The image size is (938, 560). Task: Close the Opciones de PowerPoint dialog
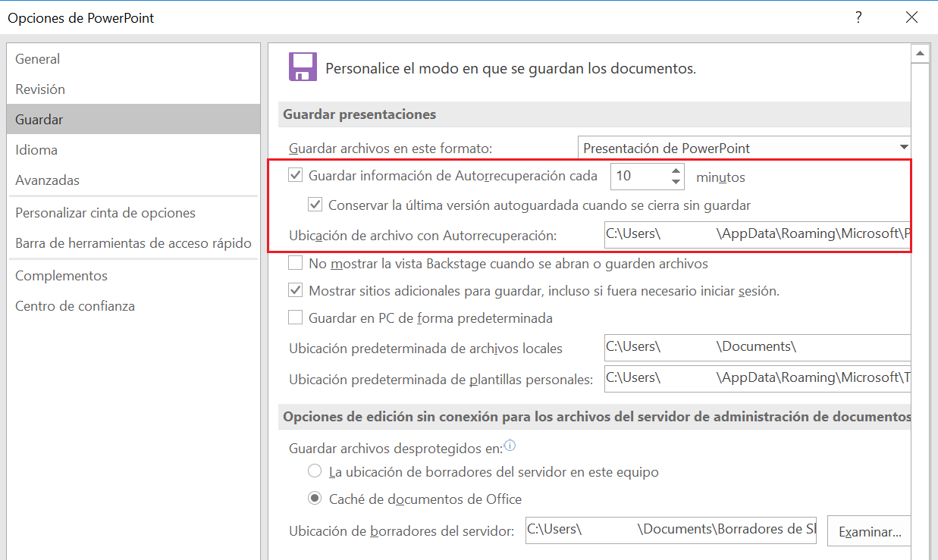tap(912, 17)
